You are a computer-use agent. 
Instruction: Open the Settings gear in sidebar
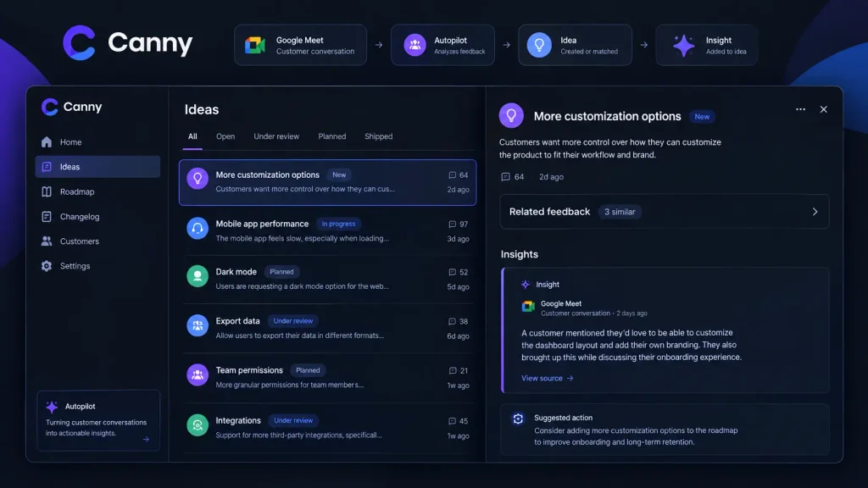[47, 266]
